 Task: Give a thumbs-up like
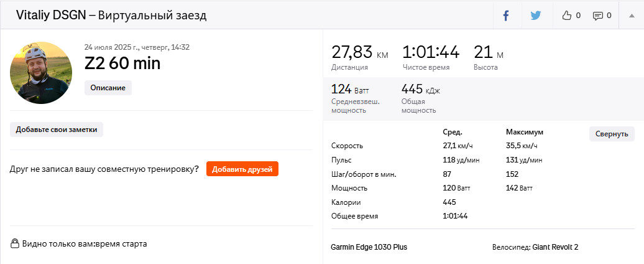pyautogui.click(x=567, y=16)
